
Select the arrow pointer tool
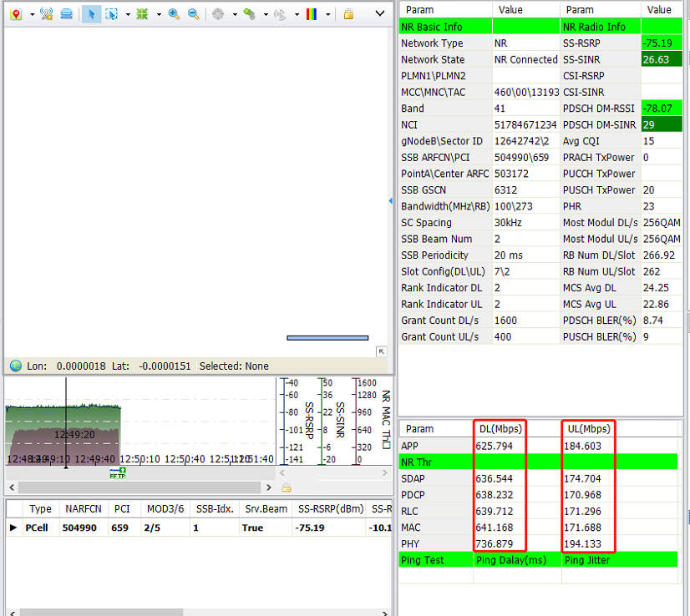pos(92,14)
